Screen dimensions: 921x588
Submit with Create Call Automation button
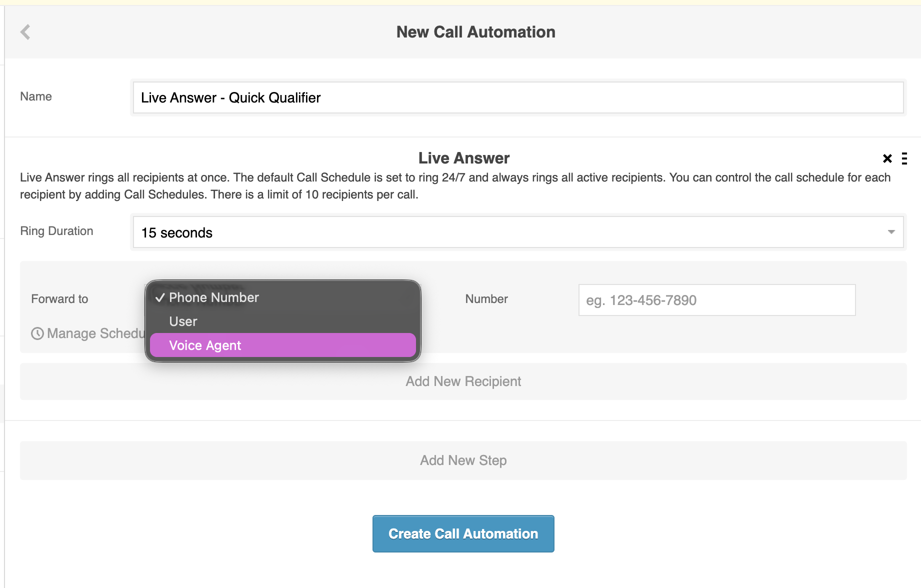tap(463, 534)
